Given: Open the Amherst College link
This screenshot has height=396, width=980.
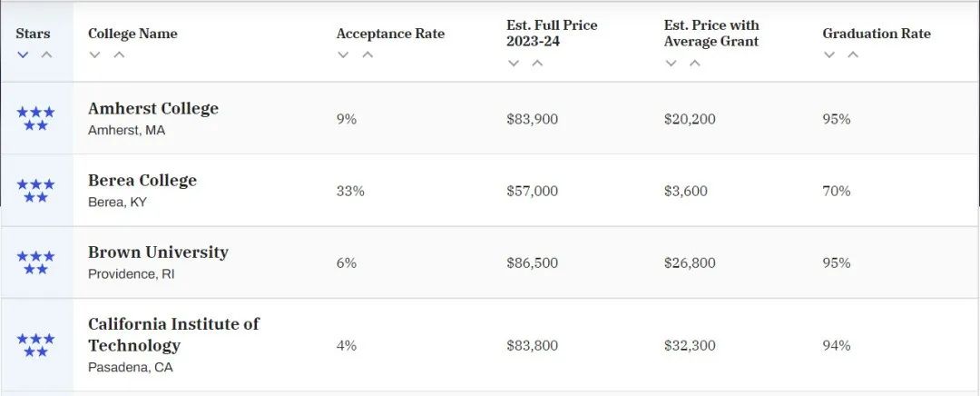Looking at the screenshot, I should click(x=153, y=108).
